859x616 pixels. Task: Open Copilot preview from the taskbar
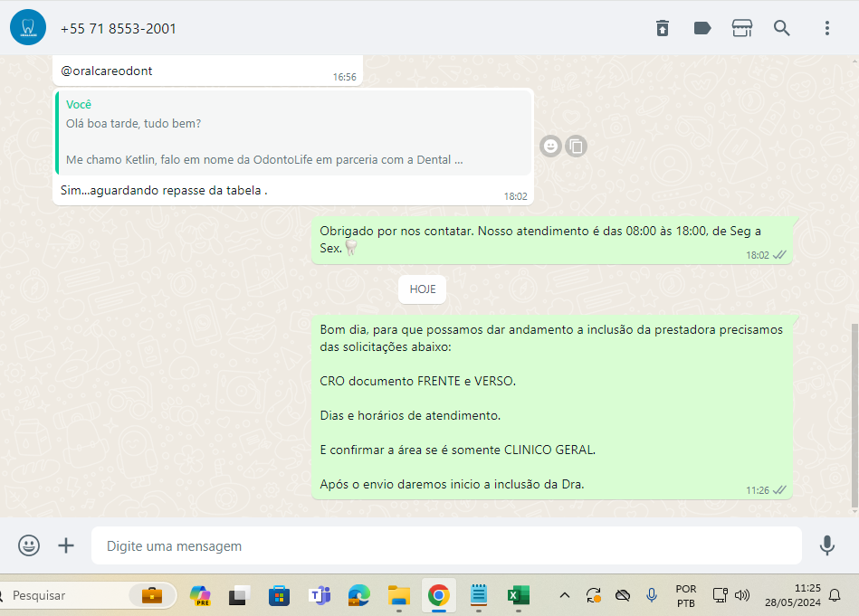click(x=200, y=595)
